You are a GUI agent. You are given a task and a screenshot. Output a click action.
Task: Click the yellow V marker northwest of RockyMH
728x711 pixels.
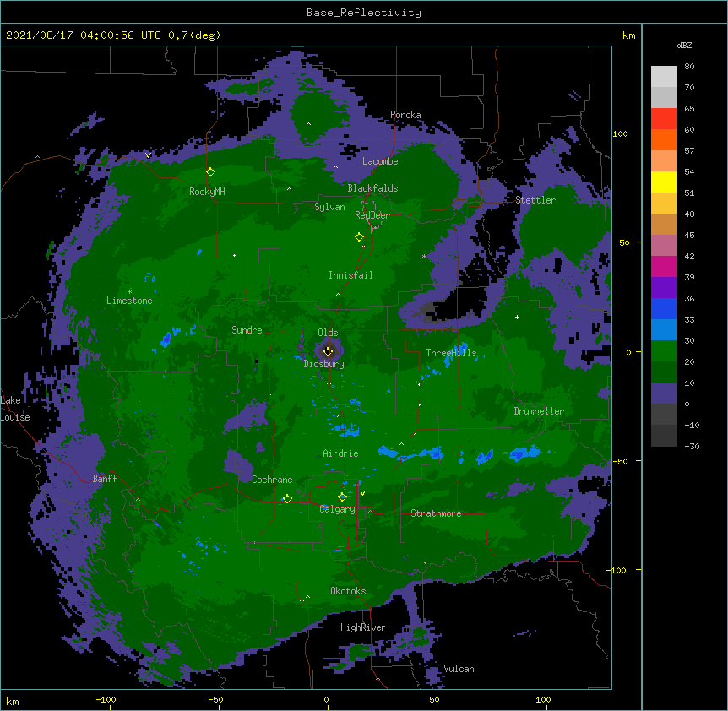(148, 155)
